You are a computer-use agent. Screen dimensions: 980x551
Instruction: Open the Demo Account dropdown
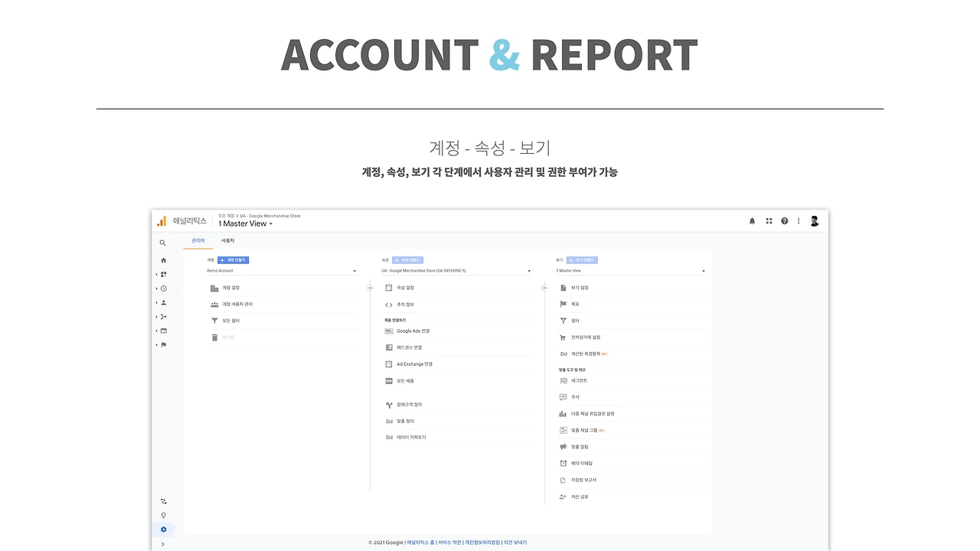[x=282, y=271]
